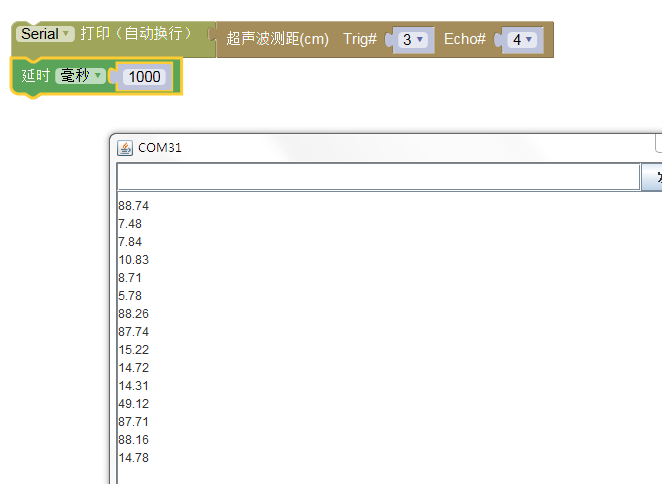Screen dimensions: 662x484
Task: Open the Echo# pin 4 dropdown
Action: (522, 40)
